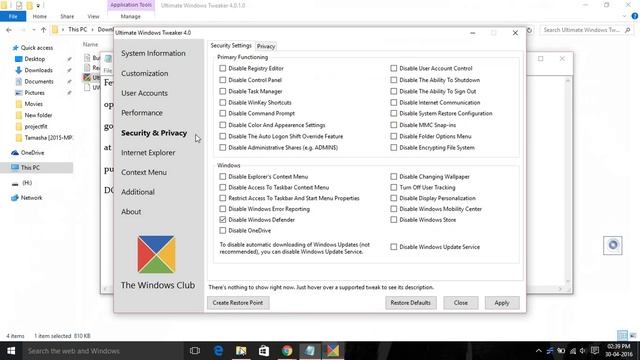Check Disable Windows Store
640x360 pixels.
tap(393, 220)
